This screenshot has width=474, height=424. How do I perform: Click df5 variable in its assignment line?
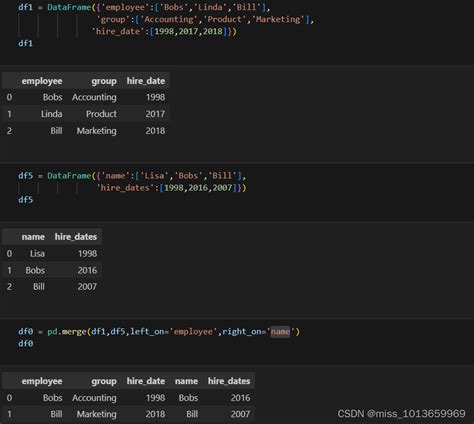click(x=26, y=176)
